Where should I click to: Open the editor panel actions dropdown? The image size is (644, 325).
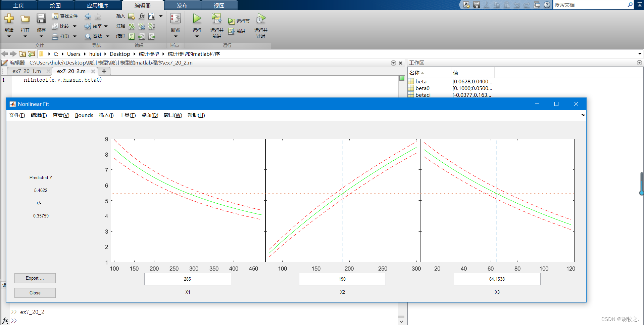(393, 63)
